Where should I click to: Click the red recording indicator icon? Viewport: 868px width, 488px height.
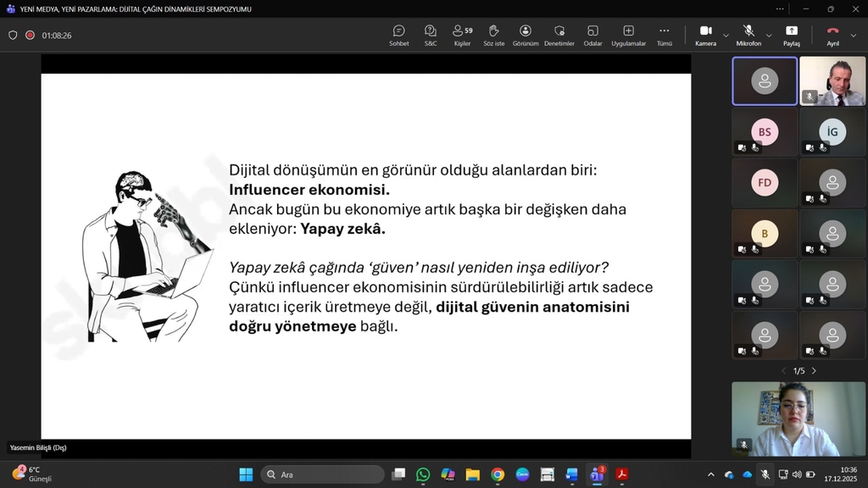click(x=30, y=36)
